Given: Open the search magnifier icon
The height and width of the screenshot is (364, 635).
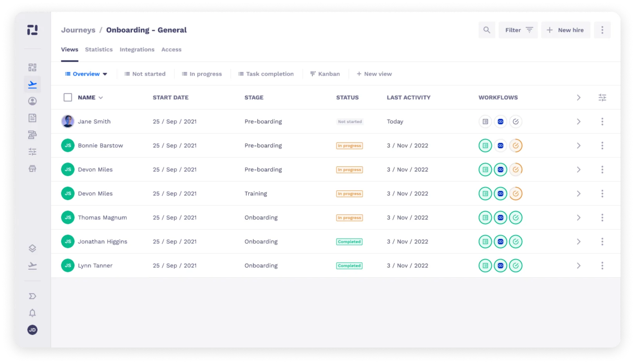Looking at the screenshot, I should tap(487, 30).
